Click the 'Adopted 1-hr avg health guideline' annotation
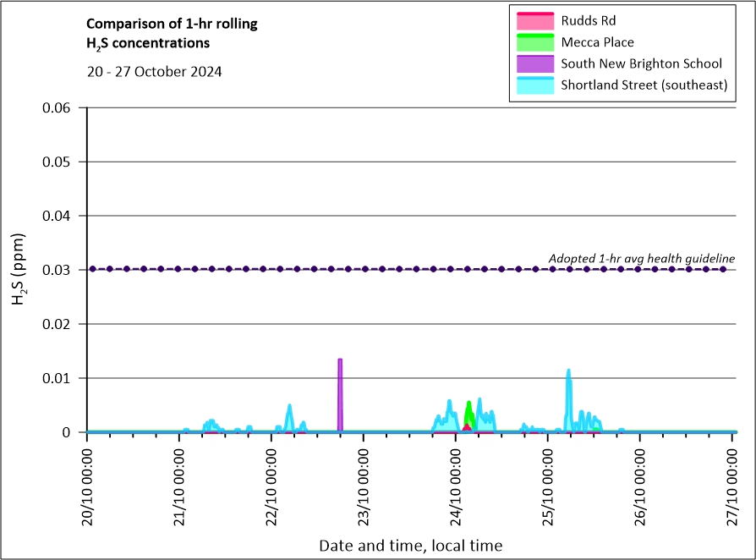The width and height of the screenshot is (756, 560). click(x=641, y=258)
